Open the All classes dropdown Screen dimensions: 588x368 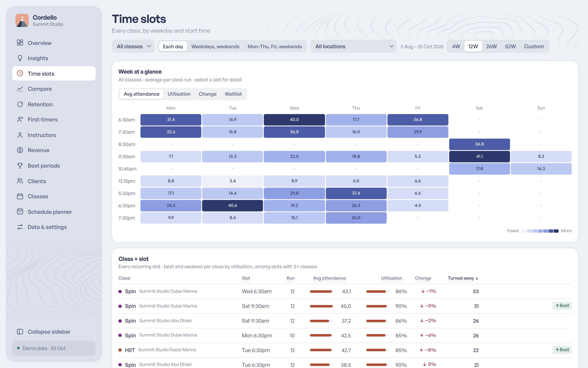point(133,46)
